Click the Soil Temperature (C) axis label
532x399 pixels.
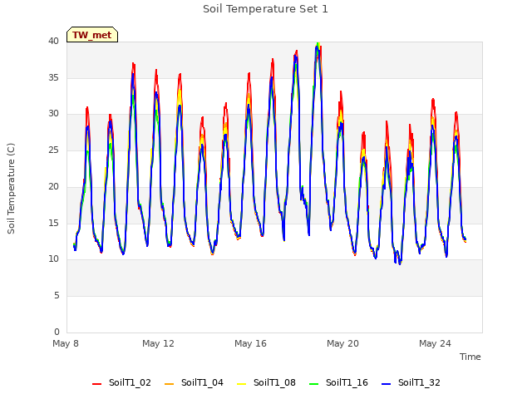tap(11, 189)
